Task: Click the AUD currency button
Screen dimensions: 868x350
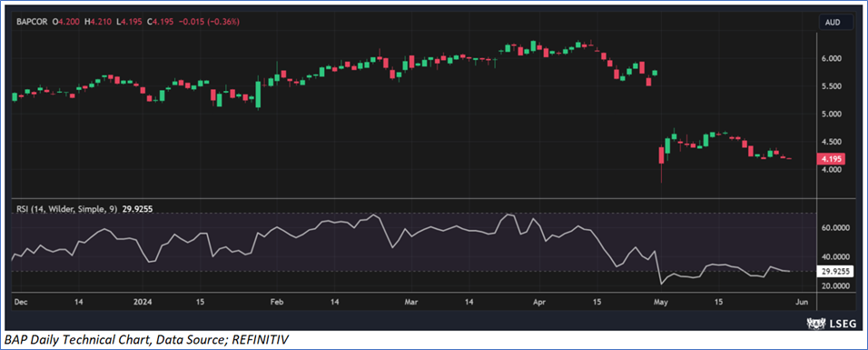Action: click(x=836, y=23)
